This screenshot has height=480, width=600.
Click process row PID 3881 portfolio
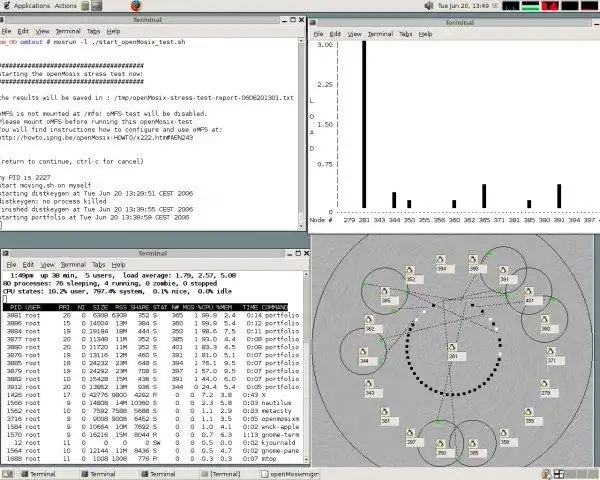tap(152, 315)
